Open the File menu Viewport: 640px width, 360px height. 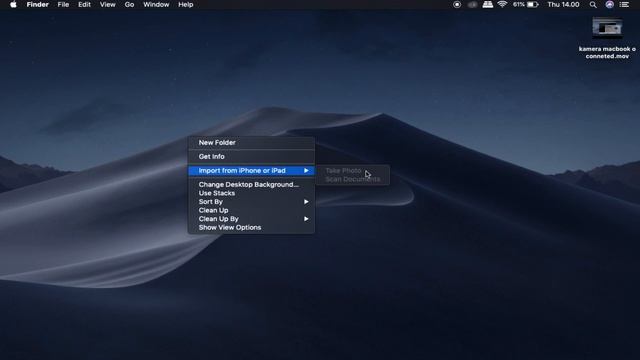coord(63,4)
